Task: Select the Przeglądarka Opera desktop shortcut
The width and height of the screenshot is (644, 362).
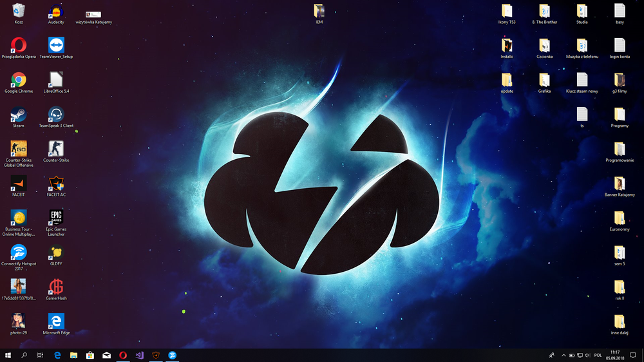Action: [19, 48]
